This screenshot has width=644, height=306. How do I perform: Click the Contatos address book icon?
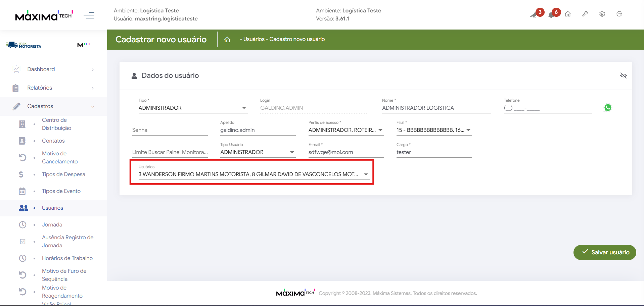click(x=22, y=141)
